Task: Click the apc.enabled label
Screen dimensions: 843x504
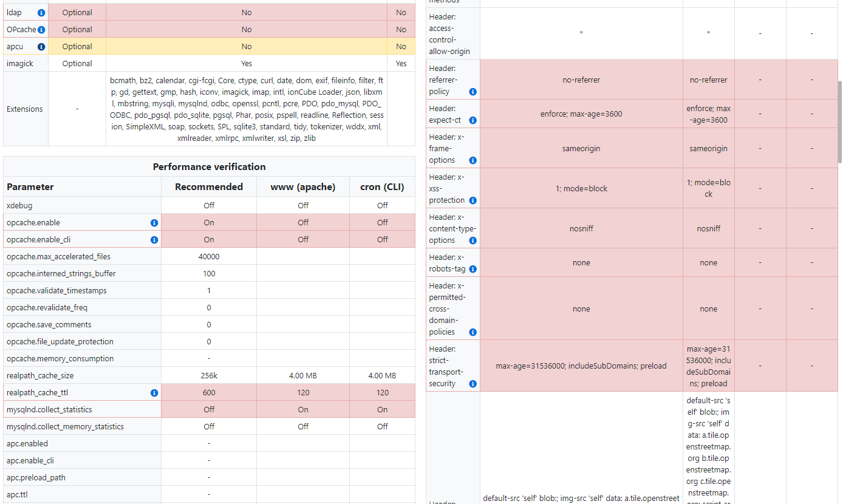Action: click(x=27, y=444)
